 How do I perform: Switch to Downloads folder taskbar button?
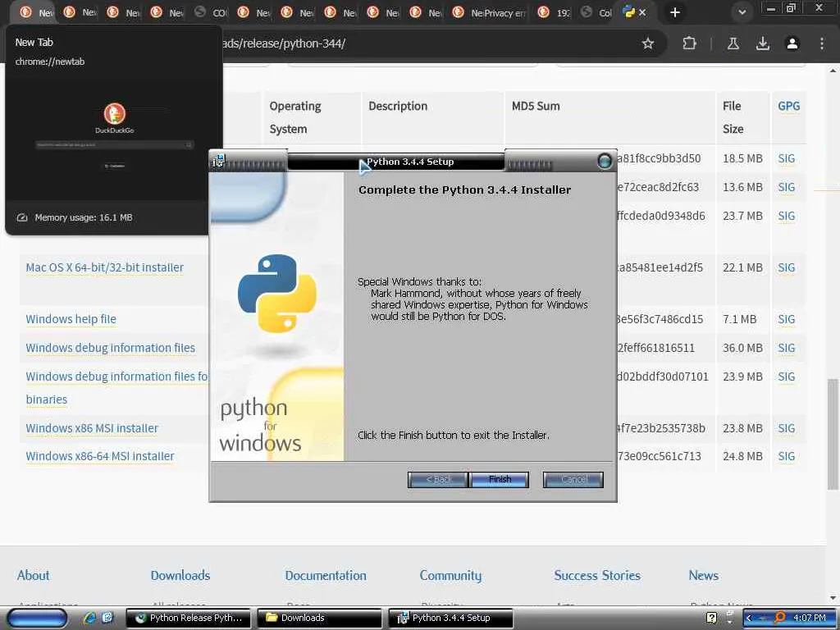pyautogui.click(x=319, y=618)
